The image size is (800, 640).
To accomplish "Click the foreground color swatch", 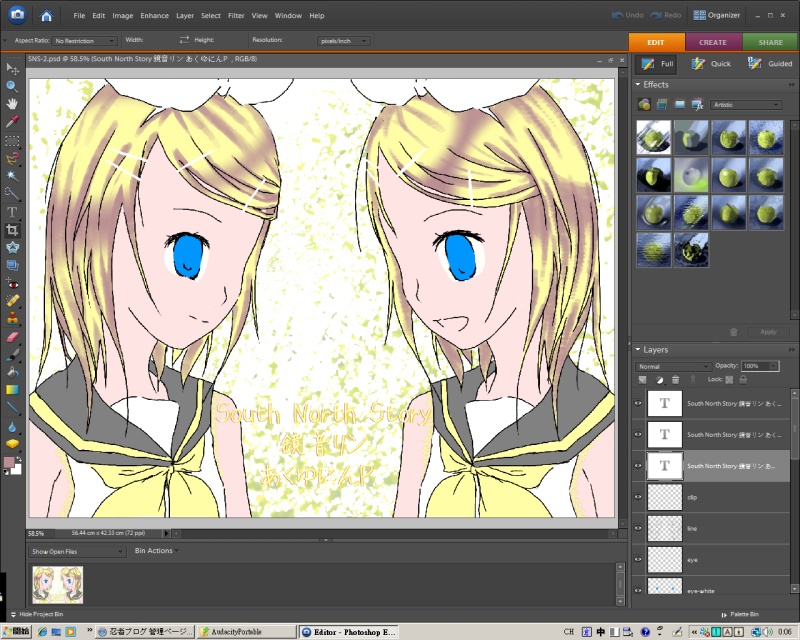I will click(9, 462).
